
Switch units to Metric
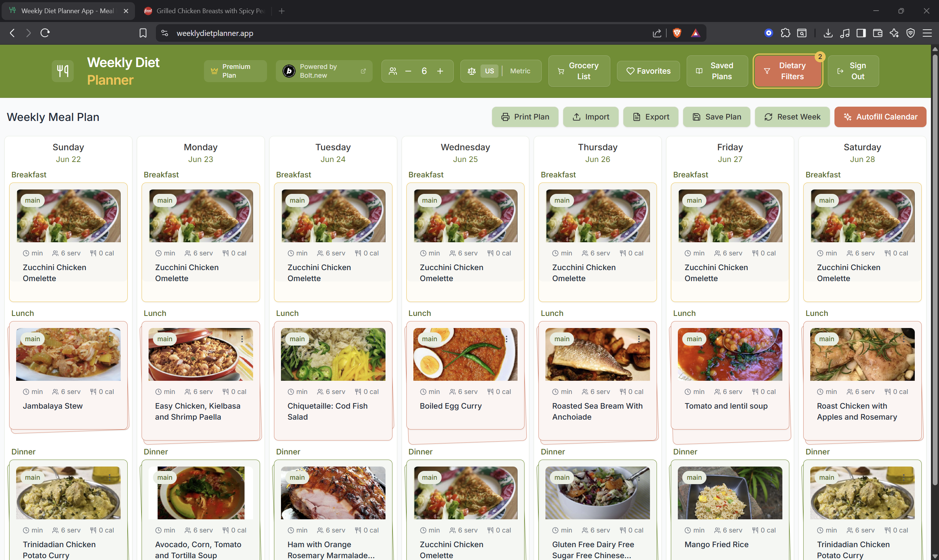click(x=520, y=71)
